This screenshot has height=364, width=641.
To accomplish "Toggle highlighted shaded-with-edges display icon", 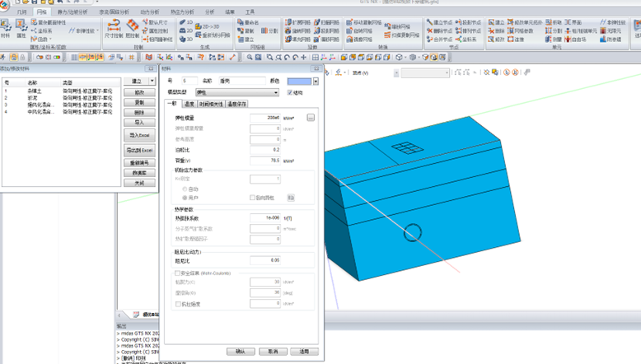I will pos(433,58).
